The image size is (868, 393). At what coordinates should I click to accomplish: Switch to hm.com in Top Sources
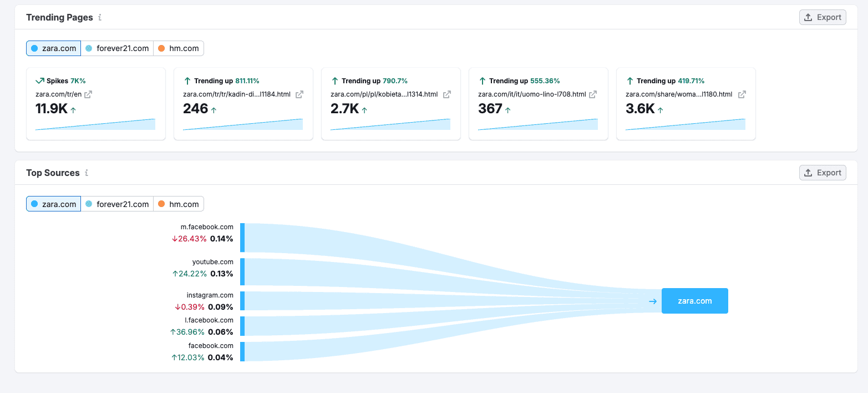(179, 204)
